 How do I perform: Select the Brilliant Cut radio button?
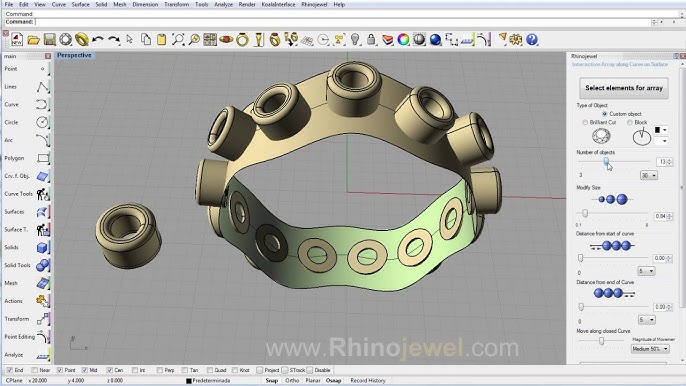point(585,123)
